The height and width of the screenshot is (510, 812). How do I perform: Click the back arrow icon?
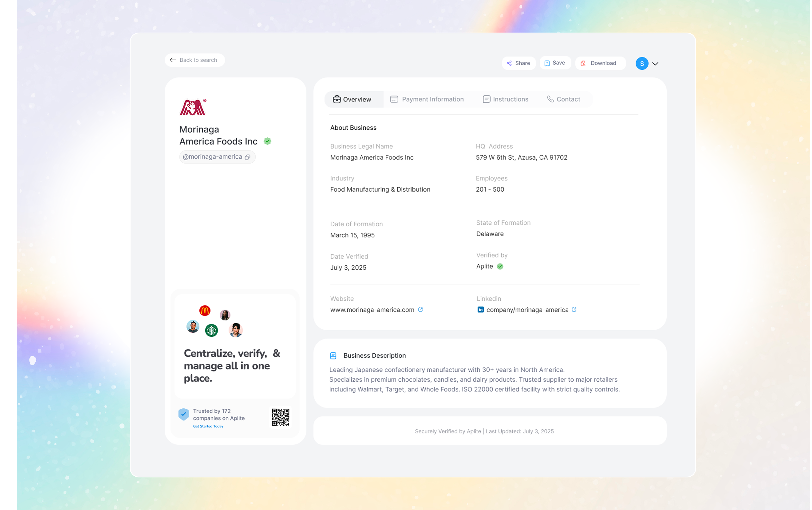(173, 60)
